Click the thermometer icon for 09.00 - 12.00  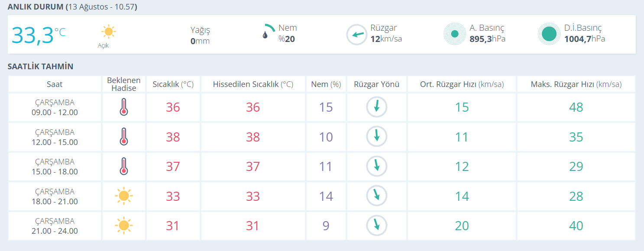[x=124, y=107]
